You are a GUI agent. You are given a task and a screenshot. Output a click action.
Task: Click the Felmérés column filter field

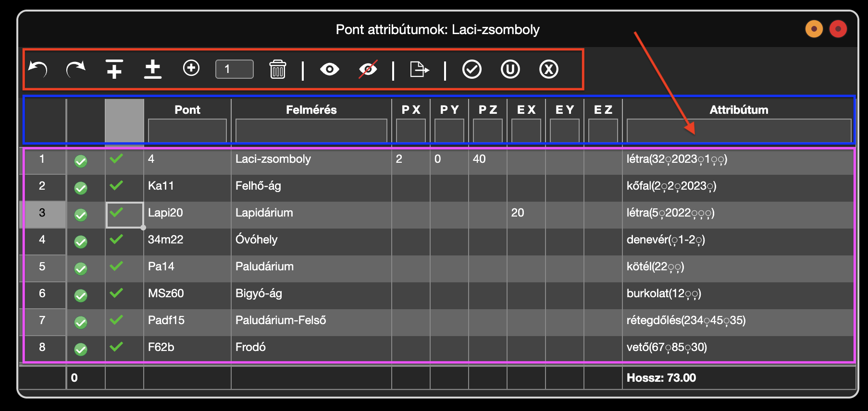click(311, 131)
